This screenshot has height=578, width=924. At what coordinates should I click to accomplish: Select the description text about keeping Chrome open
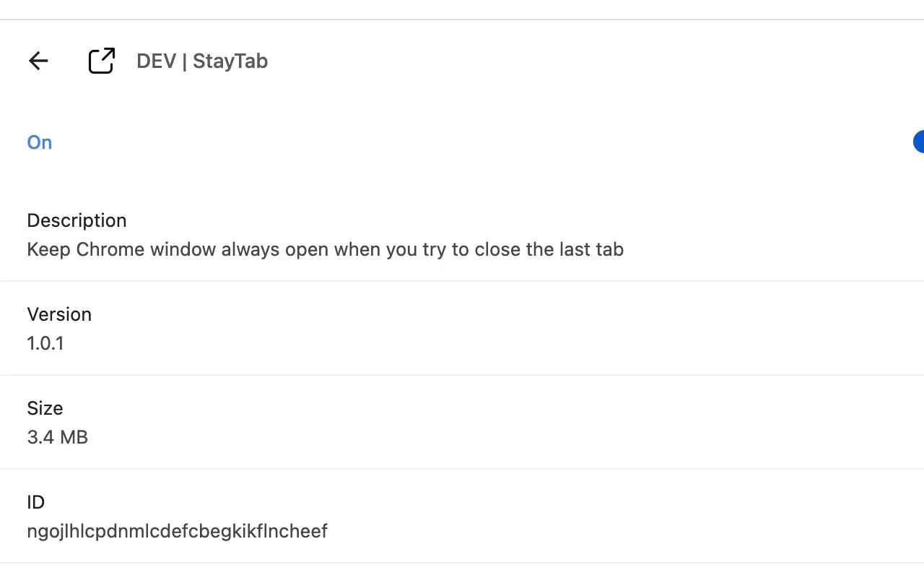click(x=325, y=249)
